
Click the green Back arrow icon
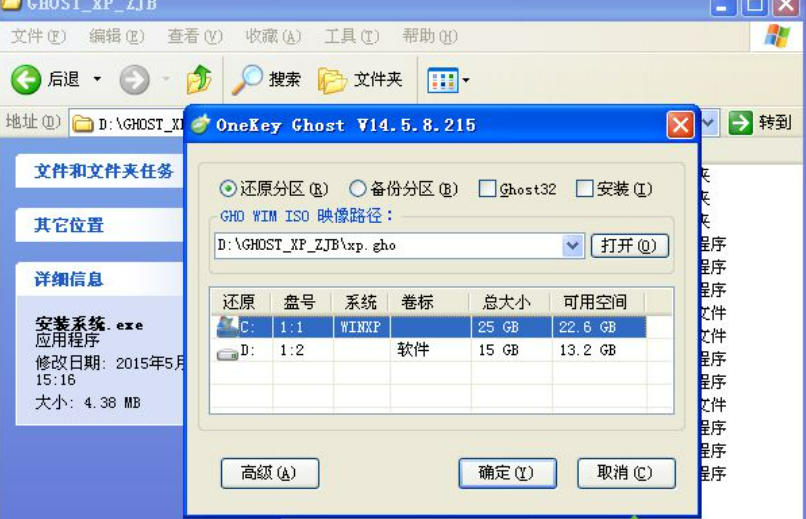point(26,80)
